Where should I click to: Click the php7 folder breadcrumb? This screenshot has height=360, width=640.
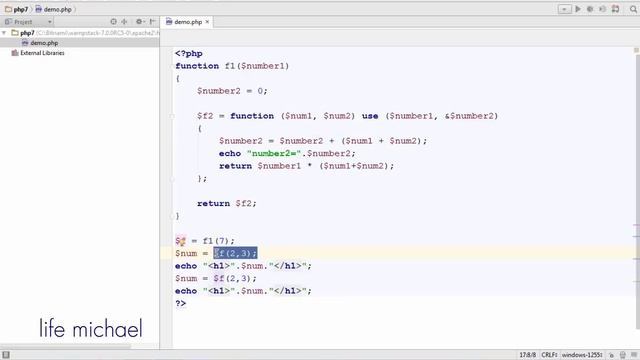point(16,9)
